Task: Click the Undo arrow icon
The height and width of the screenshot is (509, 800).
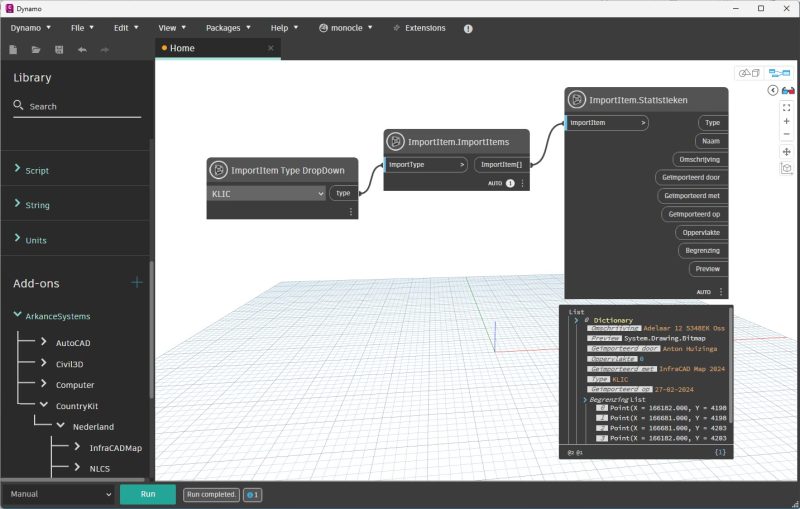Action: (x=82, y=49)
